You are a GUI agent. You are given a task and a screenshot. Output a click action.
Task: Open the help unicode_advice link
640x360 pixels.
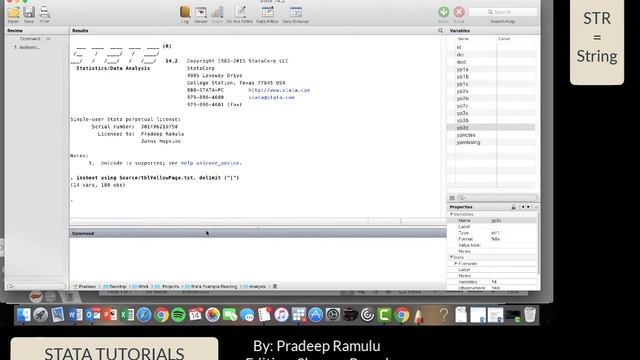point(211,163)
